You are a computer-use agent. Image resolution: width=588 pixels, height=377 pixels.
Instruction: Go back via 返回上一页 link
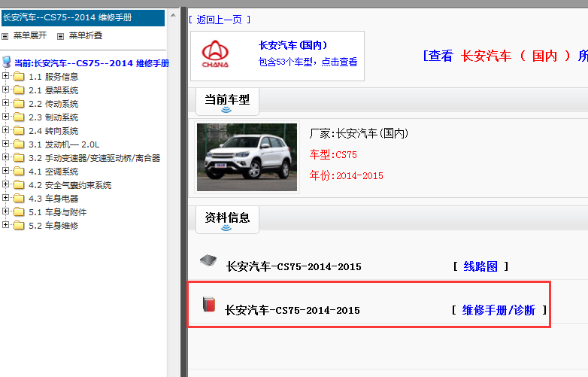(220, 20)
